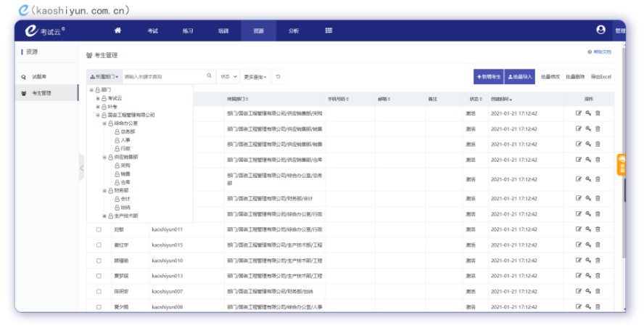Click the 导出Excel button
This screenshot has height=331, width=644.
600,76
